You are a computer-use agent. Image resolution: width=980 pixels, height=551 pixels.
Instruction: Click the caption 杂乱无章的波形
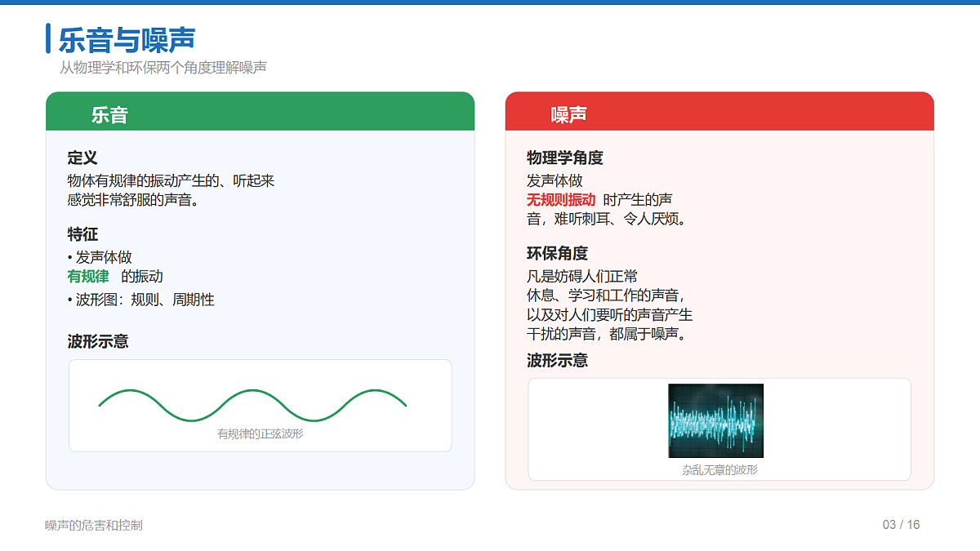[x=719, y=470]
